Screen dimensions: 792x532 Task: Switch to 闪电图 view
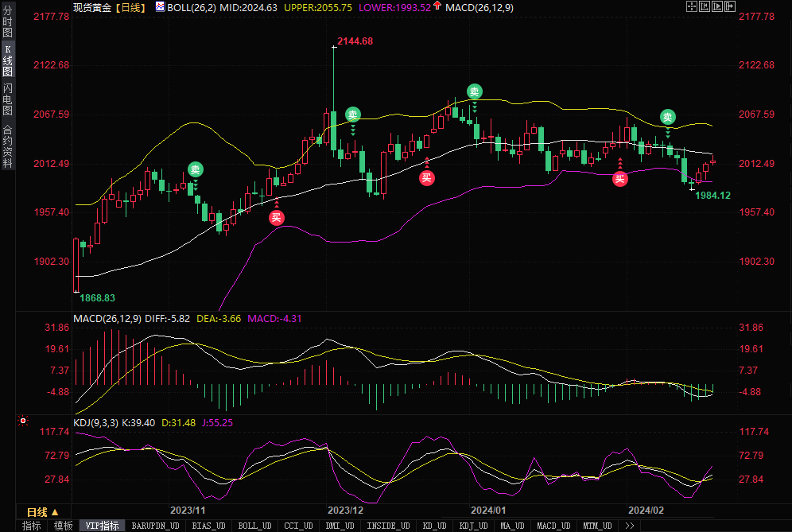(x=7, y=99)
